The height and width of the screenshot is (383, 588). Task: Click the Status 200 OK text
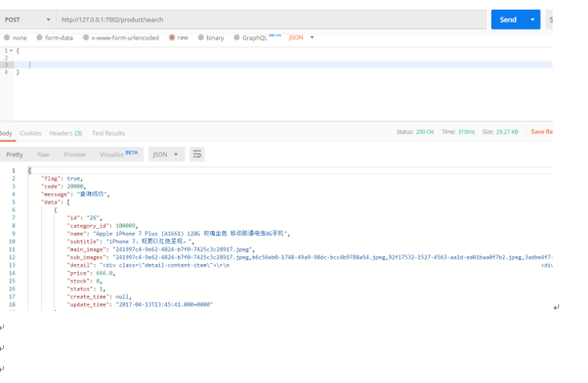click(x=415, y=132)
